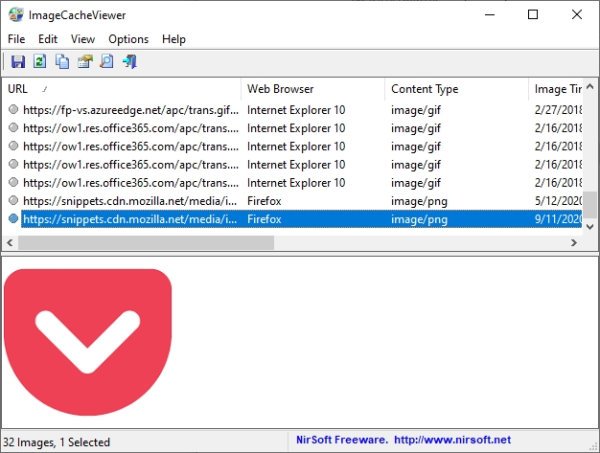Click the grey circle icon of the 5/12/2020 Firefox row
The width and height of the screenshot is (600, 453).
(x=13, y=200)
